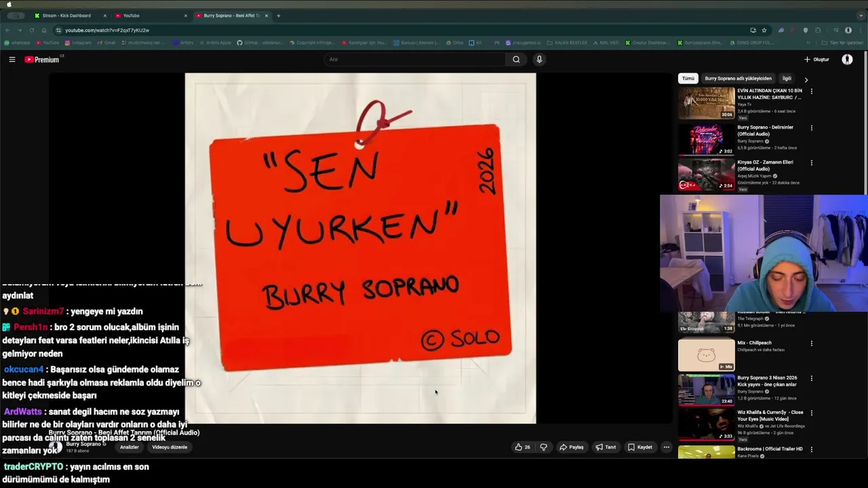Image resolution: width=868 pixels, height=488 pixels.
Task: Select the Tümü filter chip
Action: [688, 79]
